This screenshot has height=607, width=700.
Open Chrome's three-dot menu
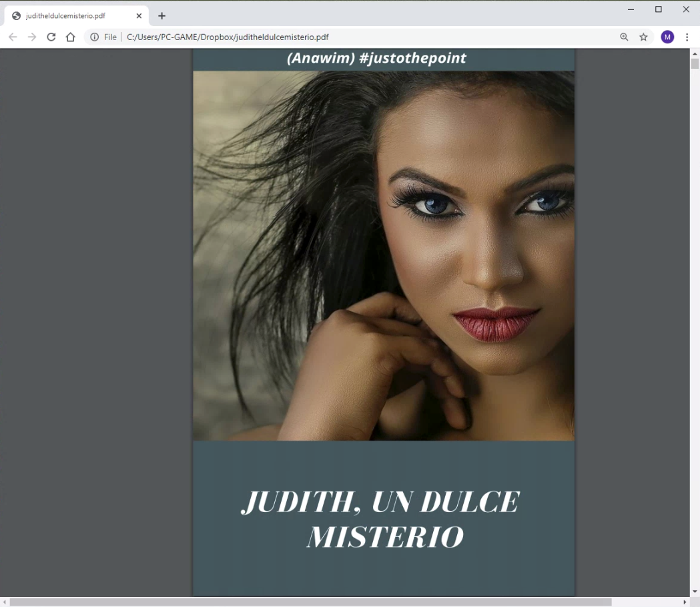[687, 37]
